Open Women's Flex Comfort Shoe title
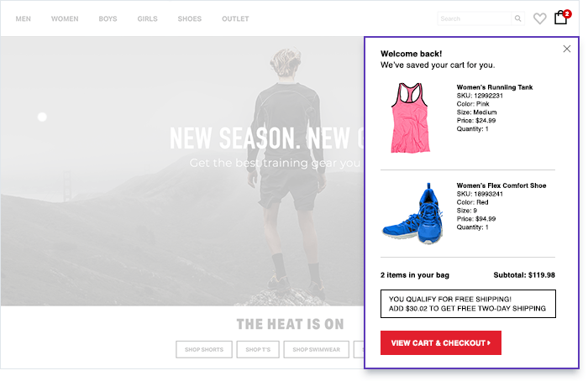The image size is (588, 381). click(x=501, y=185)
